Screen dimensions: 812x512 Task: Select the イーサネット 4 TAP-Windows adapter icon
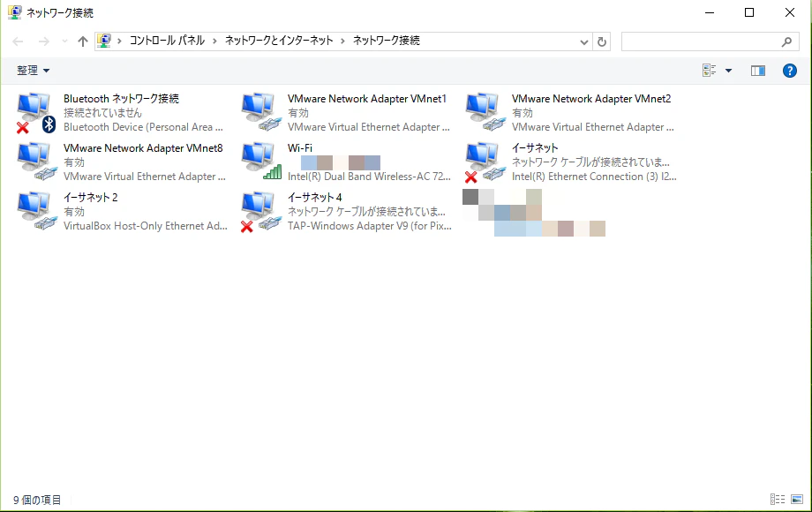coord(259,210)
